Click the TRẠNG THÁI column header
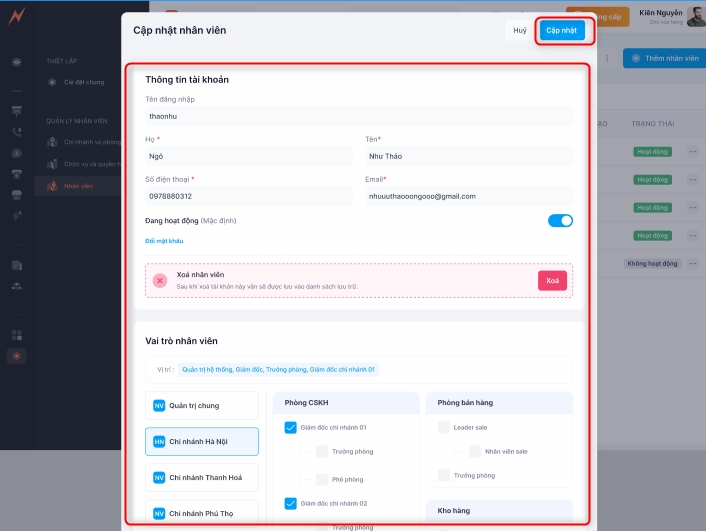Image resolution: width=706 pixels, height=531 pixels. coord(652,123)
